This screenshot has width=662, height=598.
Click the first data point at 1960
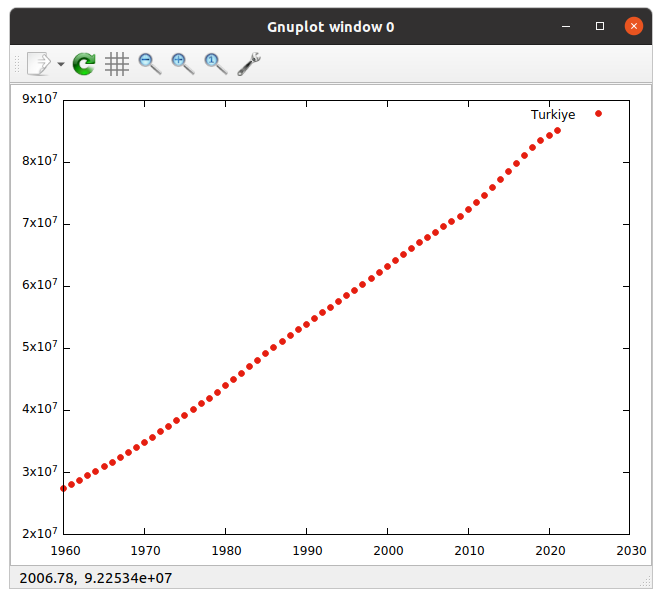[x=64, y=488]
